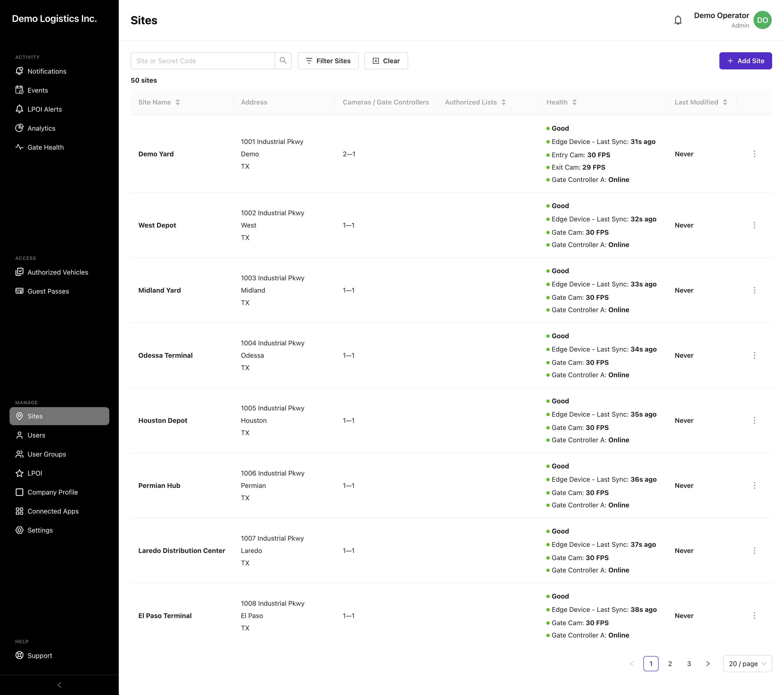The width and height of the screenshot is (784, 695).
Task: Open Analytics in the sidebar
Action: point(59,128)
